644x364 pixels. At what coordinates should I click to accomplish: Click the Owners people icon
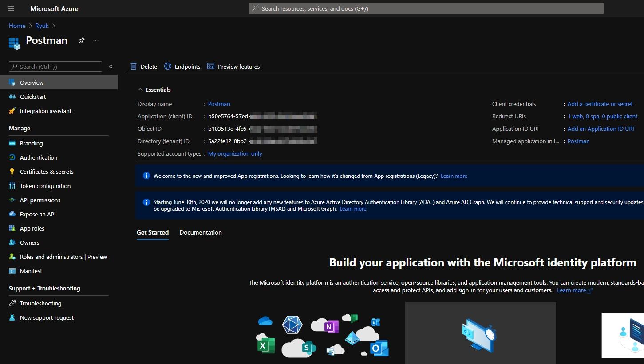(12, 243)
